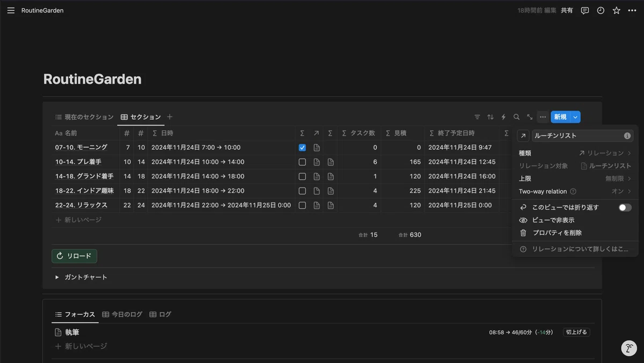Click プロパティを削除 menu entry
The width and height of the screenshot is (644, 363).
(575, 233)
